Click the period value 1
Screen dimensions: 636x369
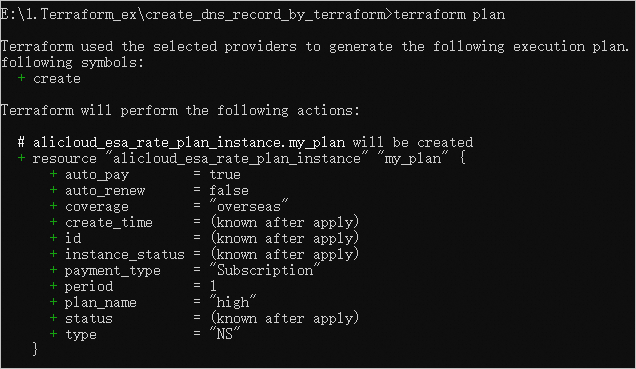coord(213,286)
